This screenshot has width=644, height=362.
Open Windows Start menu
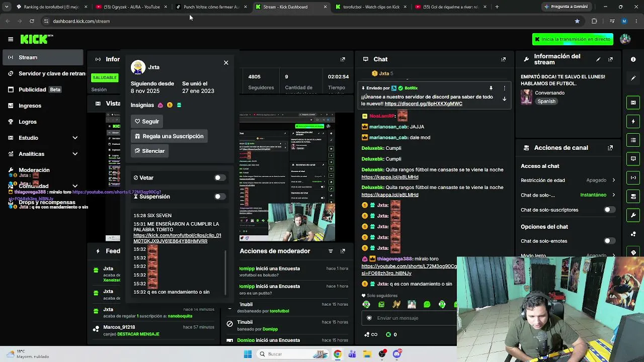(x=248, y=354)
